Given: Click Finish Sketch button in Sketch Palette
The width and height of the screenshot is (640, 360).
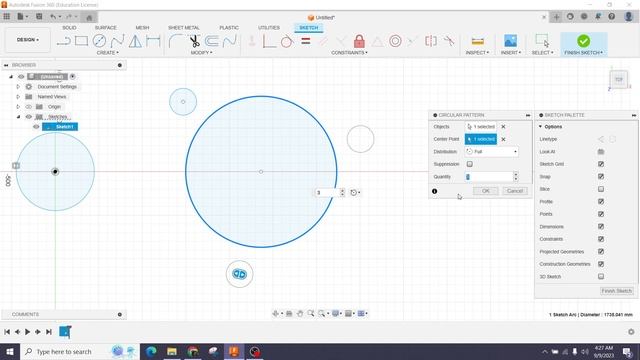Looking at the screenshot, I should (x=617, y=291).
